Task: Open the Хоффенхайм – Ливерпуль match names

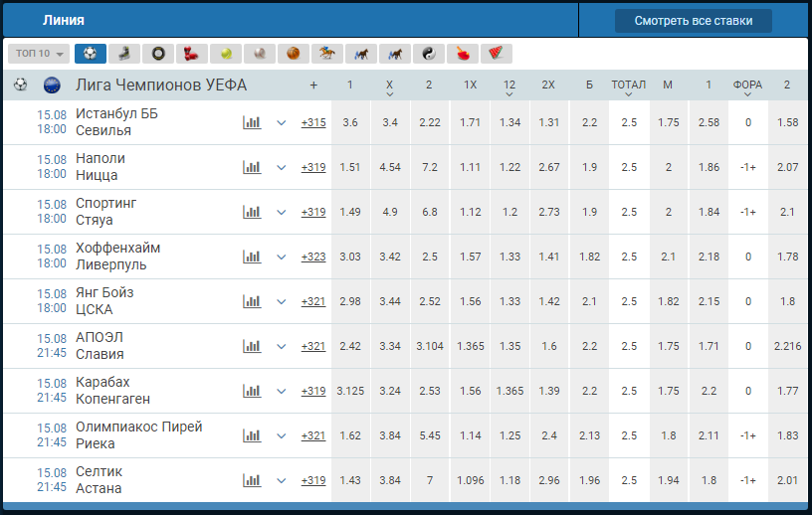Action: [x=118, y=257]
